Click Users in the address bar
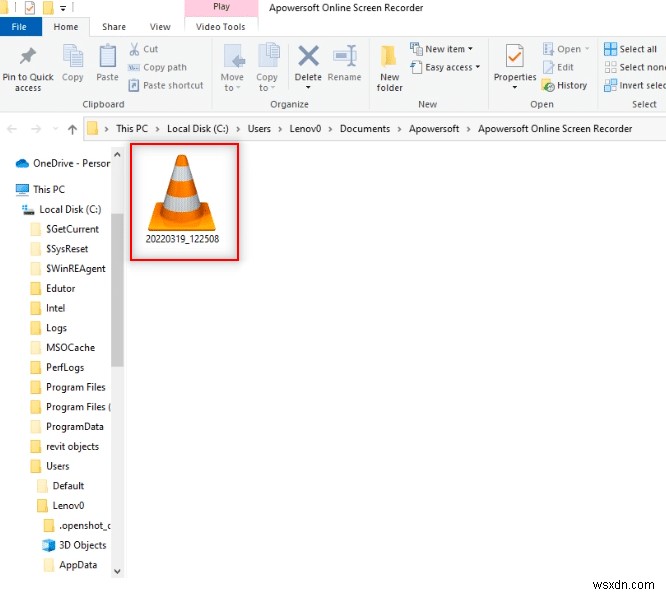 (x=259, y=129)
